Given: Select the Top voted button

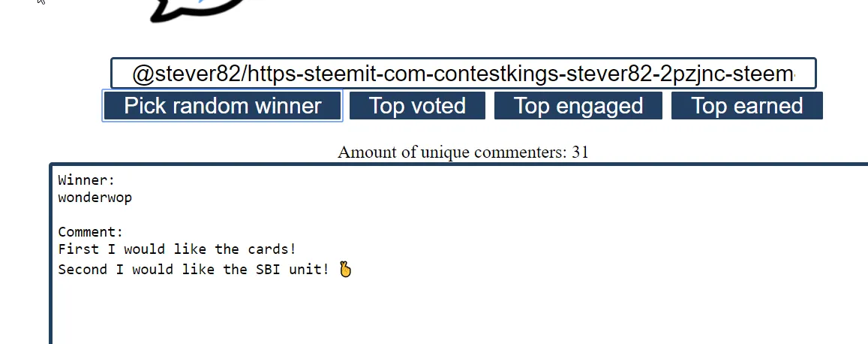Looking at the screenshot, I should pos(417,106).
